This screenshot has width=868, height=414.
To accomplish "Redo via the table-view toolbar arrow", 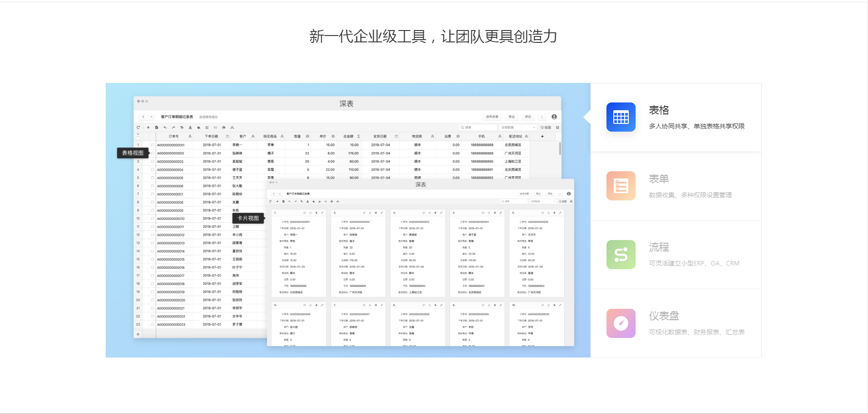I will coord(174,128).
